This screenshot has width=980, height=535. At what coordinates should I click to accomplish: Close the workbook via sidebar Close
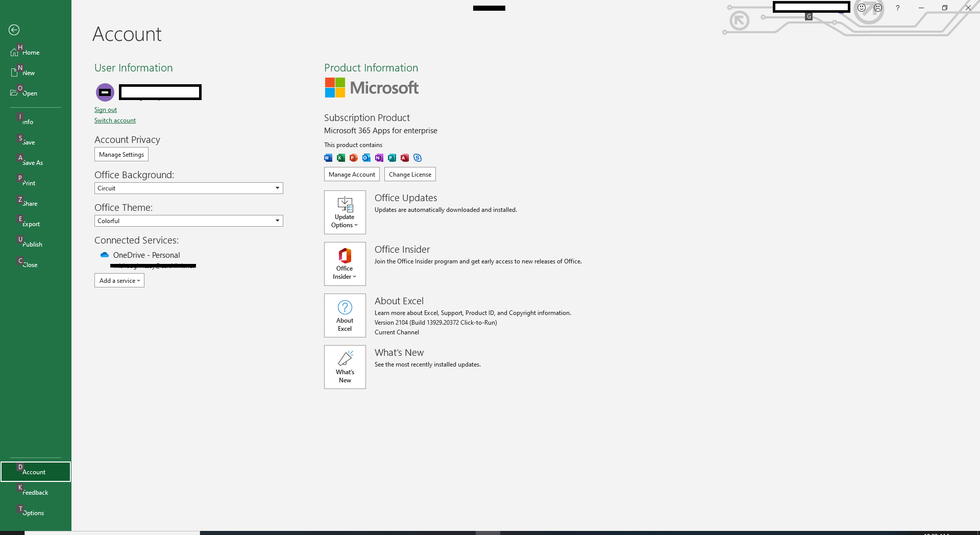36,264
